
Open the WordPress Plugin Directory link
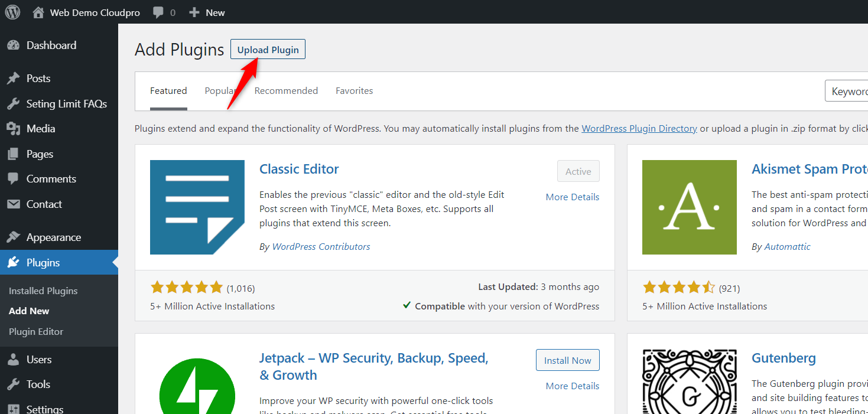point(639,128)
